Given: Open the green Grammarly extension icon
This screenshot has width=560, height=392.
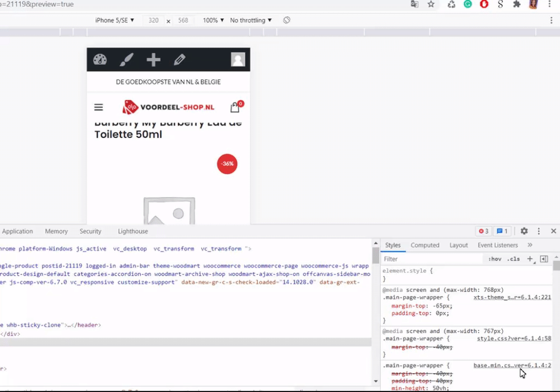Looking at the screenshot, I should coord(468,4).
